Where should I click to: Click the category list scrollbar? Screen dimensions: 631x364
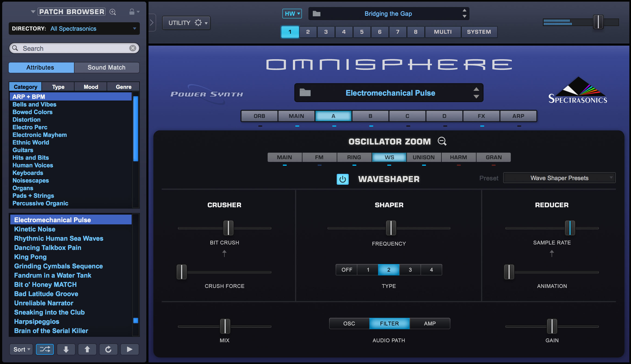click(136, 129)
